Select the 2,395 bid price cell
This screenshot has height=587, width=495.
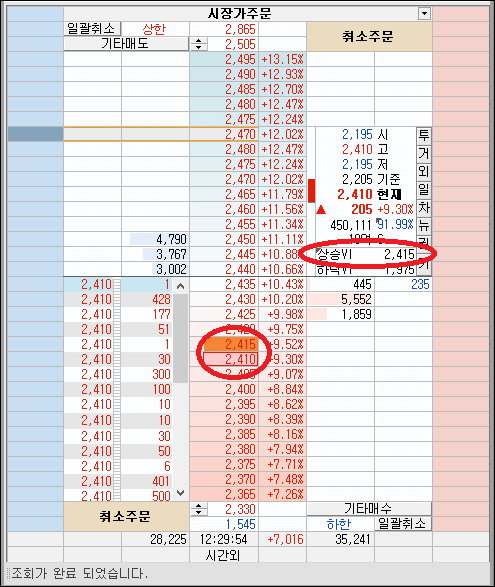tap(224, 404)
